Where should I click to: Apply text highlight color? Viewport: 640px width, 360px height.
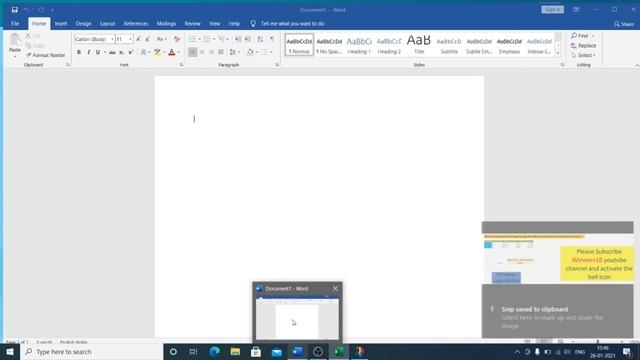coord(157,52)
